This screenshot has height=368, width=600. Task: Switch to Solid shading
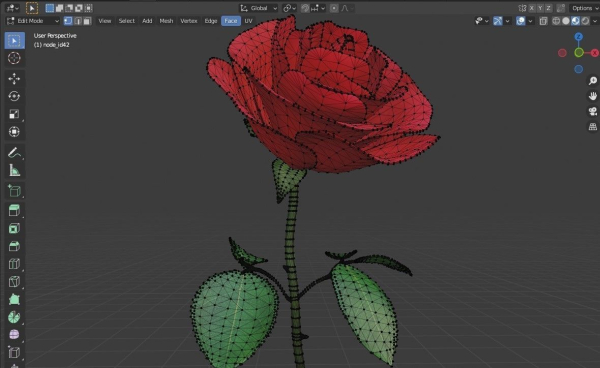pos(566,21)
